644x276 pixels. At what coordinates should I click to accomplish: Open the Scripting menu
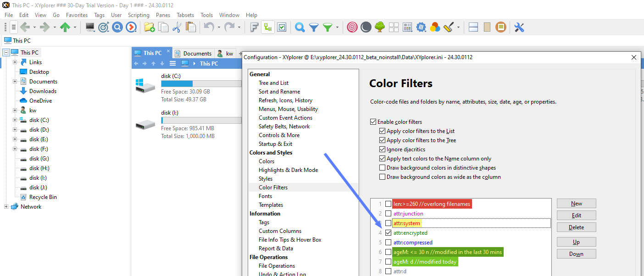139,15
